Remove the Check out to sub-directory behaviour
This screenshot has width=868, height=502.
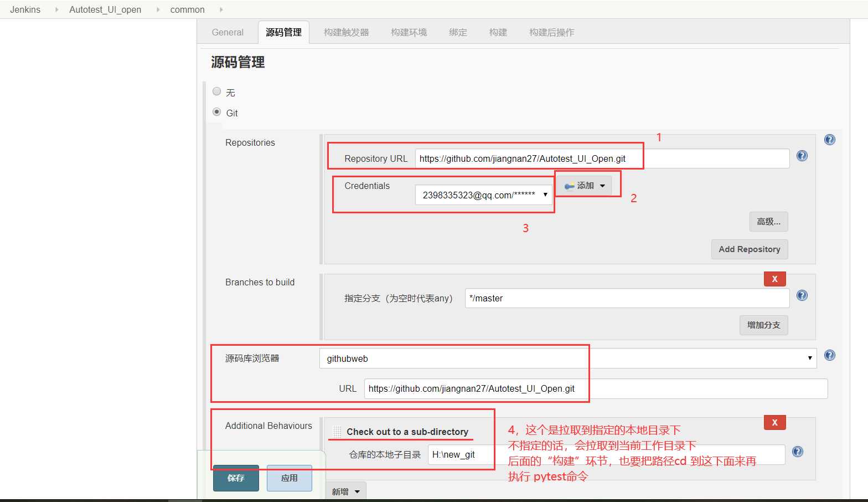click(774, 422)
